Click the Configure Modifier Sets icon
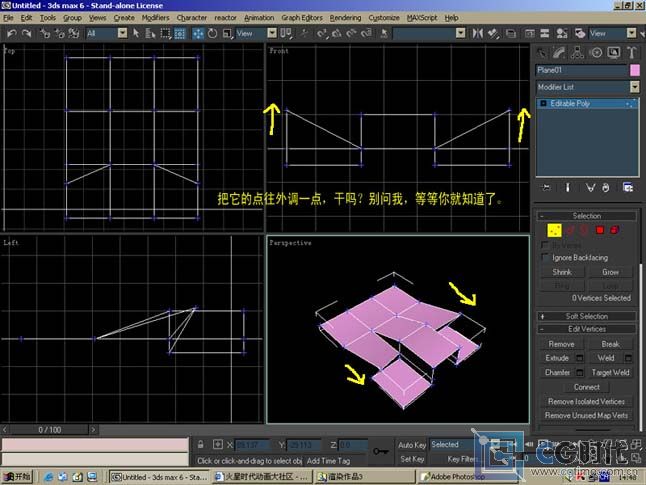The height and width of the screenshot is (485, 646). [627, 186]
